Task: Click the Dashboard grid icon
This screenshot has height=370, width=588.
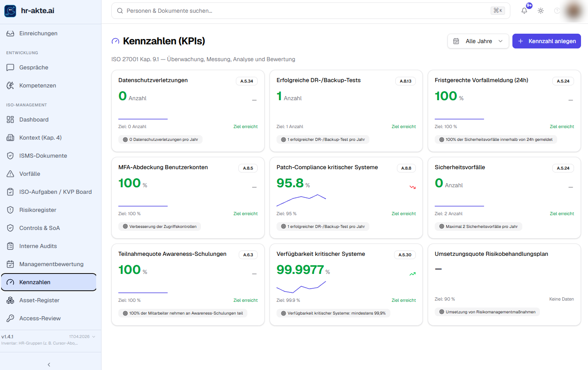Action: coord(10,120)
